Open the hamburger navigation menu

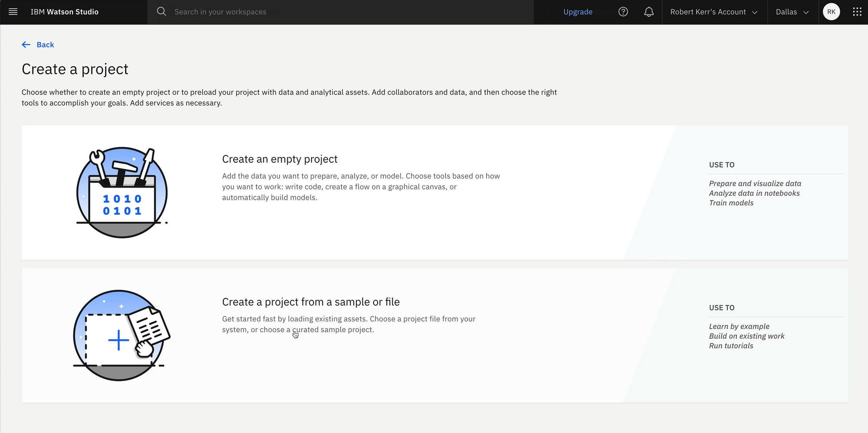[13, 12]
